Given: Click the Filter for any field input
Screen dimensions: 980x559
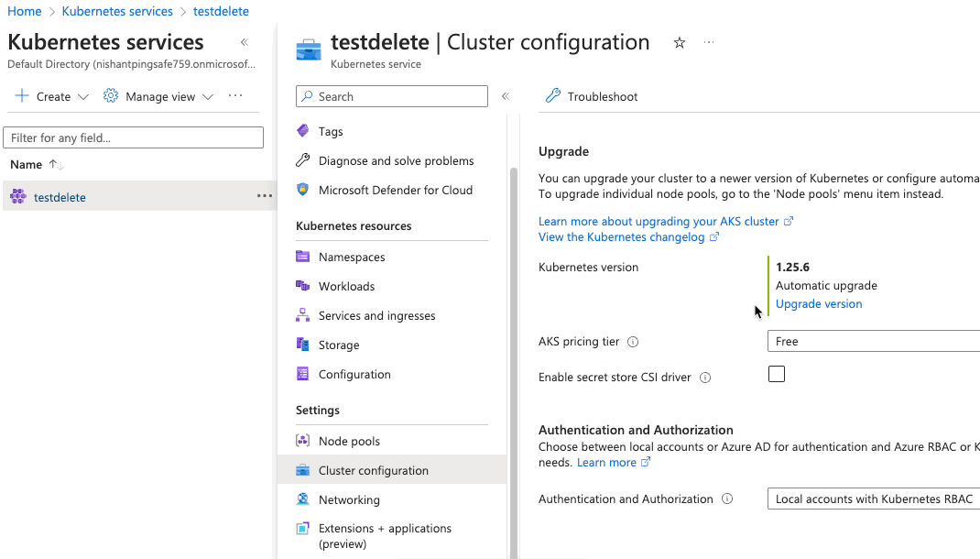Looking at the screenshot, I should (x=134, y=137).
